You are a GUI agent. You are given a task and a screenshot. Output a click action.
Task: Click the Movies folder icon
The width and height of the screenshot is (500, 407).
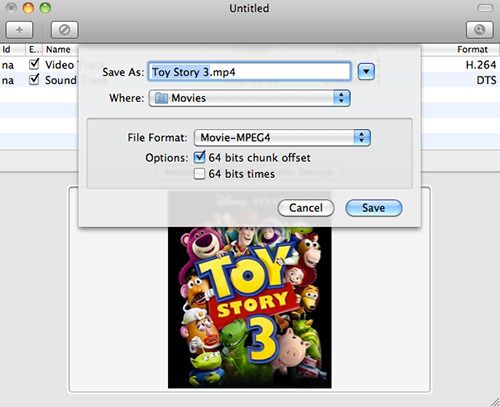161,98
